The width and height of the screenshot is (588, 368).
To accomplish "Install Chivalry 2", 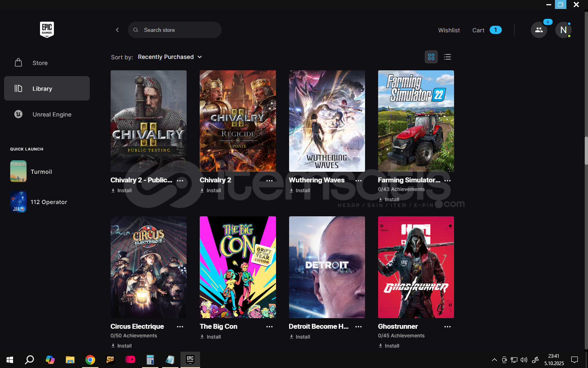I will pos(210,191).
